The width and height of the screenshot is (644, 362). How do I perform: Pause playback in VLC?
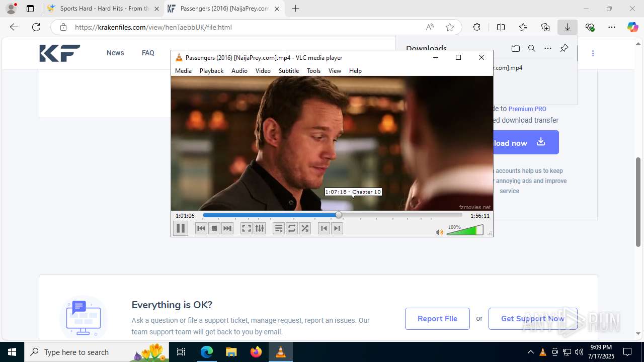[x=180, y=228]
